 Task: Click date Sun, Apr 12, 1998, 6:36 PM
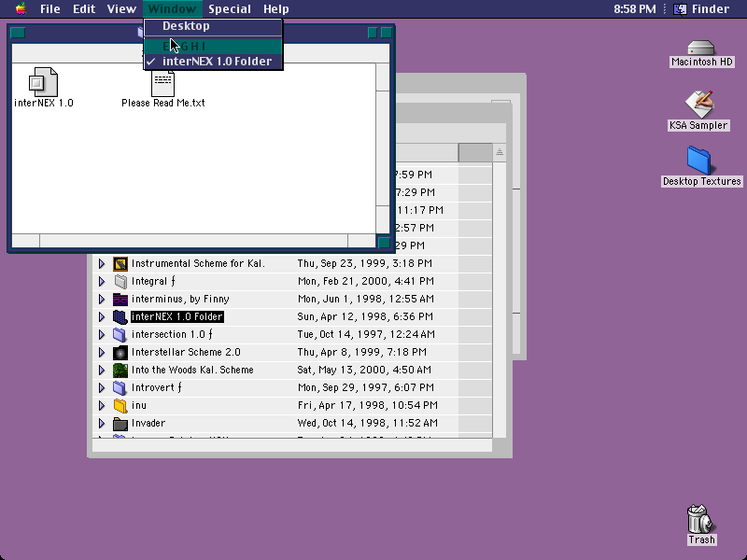coord(365,316)
